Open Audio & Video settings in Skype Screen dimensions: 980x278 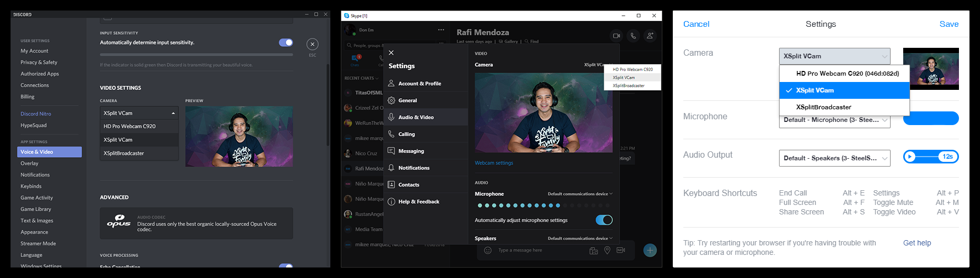[x=416, y=117]
